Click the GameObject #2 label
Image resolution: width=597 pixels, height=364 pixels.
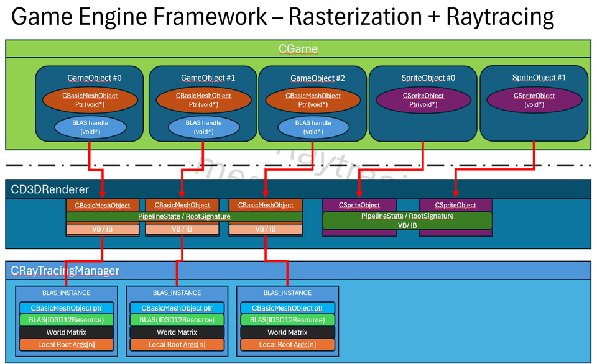pos(318,78)
